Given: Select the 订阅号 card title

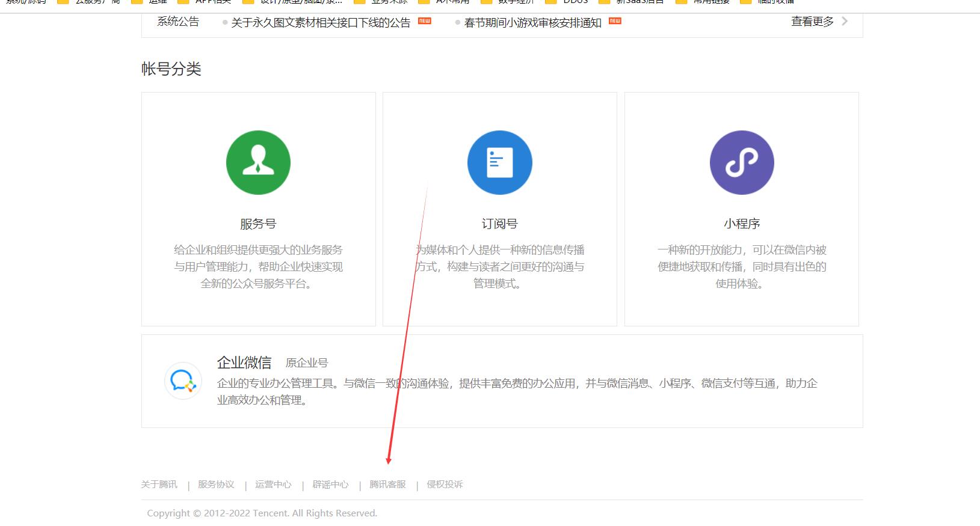Looking at the screenshot, I should click(500, 224).
